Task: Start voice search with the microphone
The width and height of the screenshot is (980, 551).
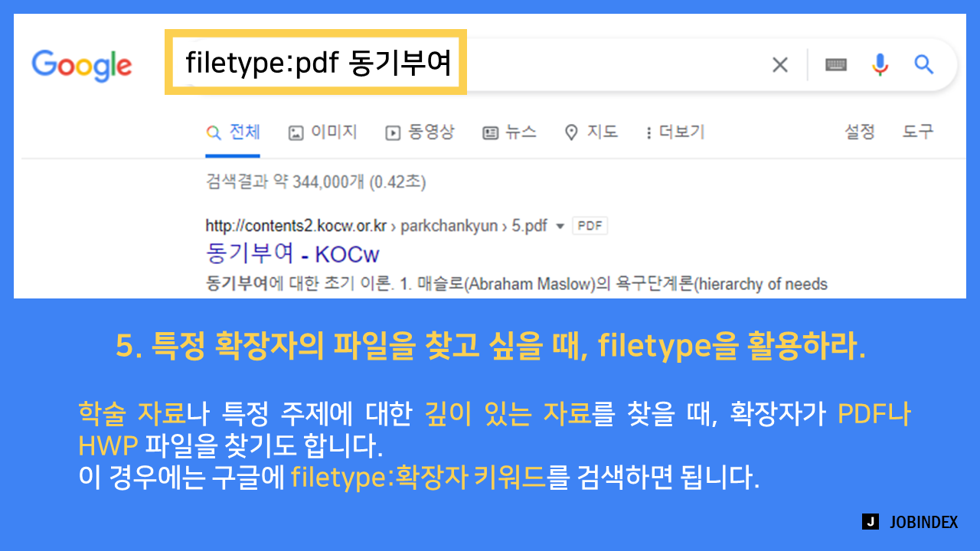Action: [x=880, y=65]
